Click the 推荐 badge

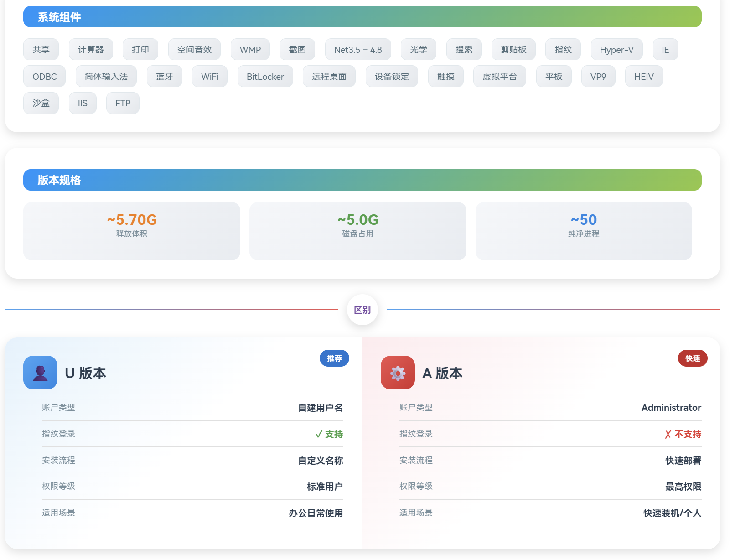334,358
